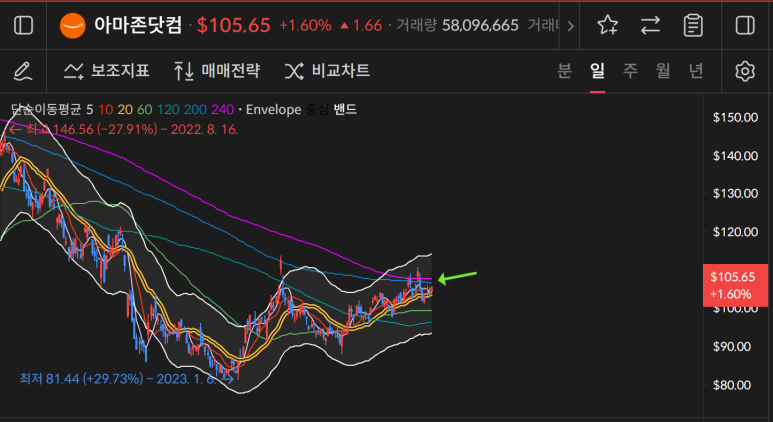Click the 최고 146.56 high marker
Viewport: 773px width, 422px height.
(x=124, y=130)
